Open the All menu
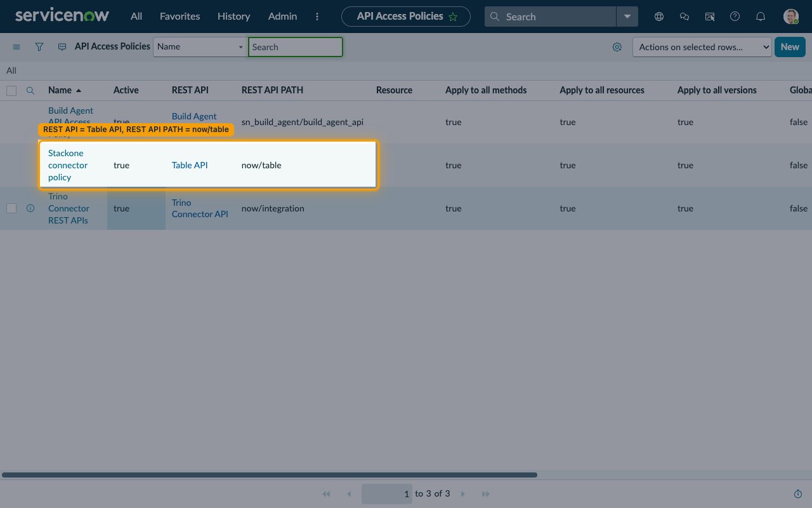 coord(136,17)
